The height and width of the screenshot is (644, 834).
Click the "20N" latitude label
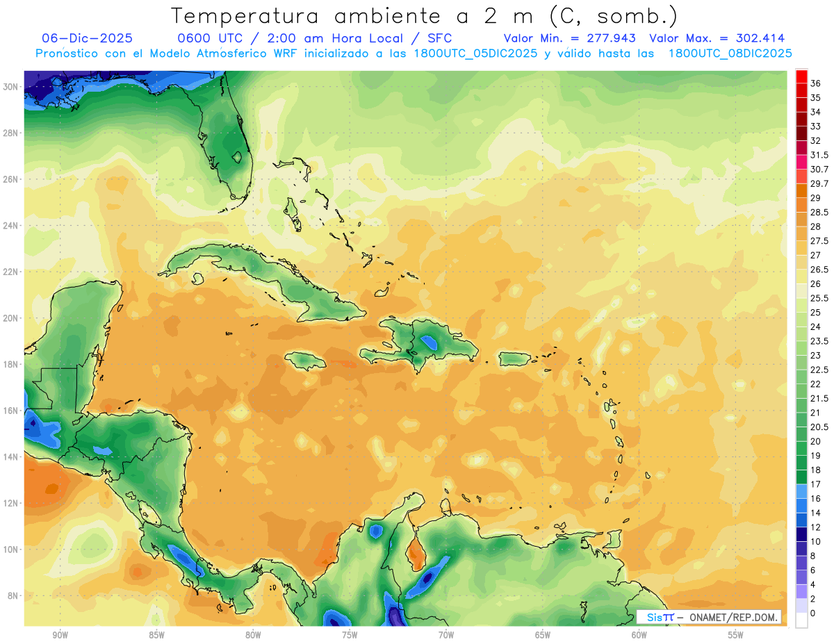point(12,318)
